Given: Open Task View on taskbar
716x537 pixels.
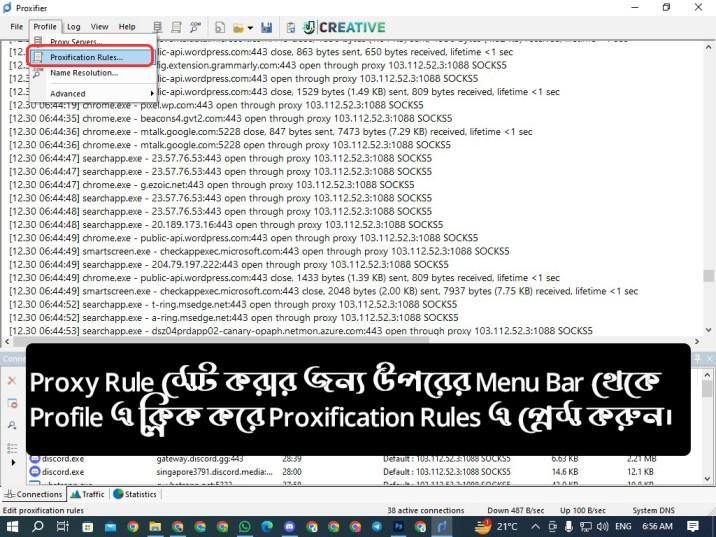Looking at the screenshot, I should point(63,526).
